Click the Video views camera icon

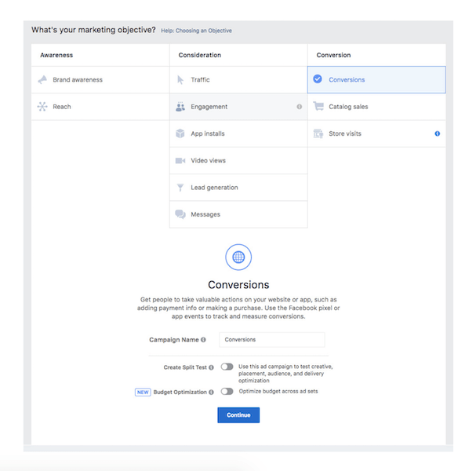pos(180,161)
